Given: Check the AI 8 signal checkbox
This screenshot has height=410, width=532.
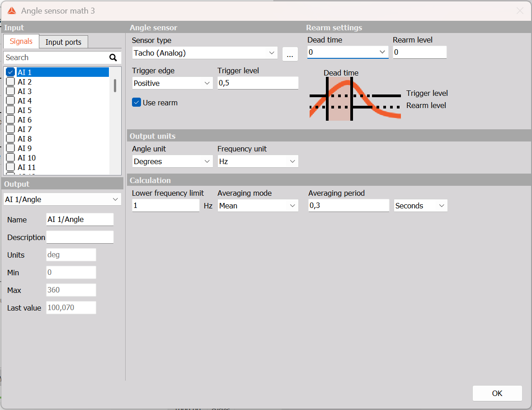Looking at the screenshot, I should (10, 138).
